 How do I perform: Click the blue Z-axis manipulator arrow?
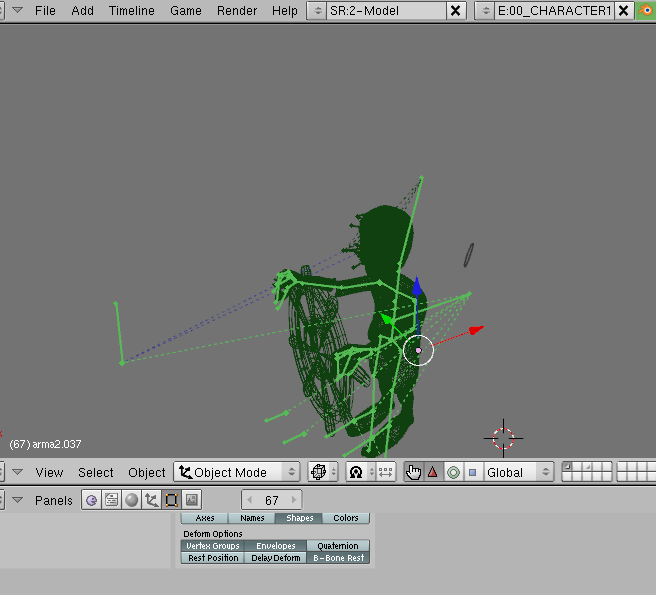click(417, 286)
